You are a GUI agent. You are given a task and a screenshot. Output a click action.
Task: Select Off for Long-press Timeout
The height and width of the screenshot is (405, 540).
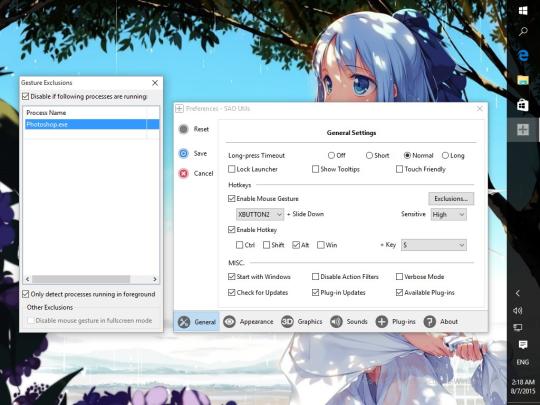pyautogui.click(x=331, y=156)
